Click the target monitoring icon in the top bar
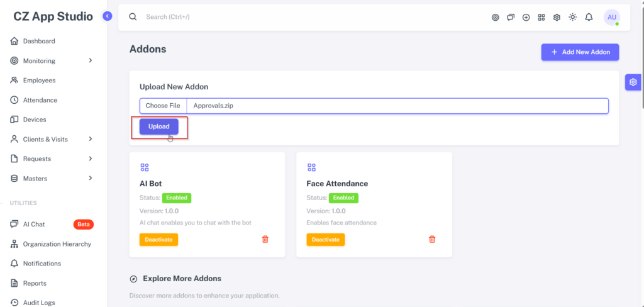Image resolution: width=644 pixels, height=307 pixels. click(x=496, y=17)
